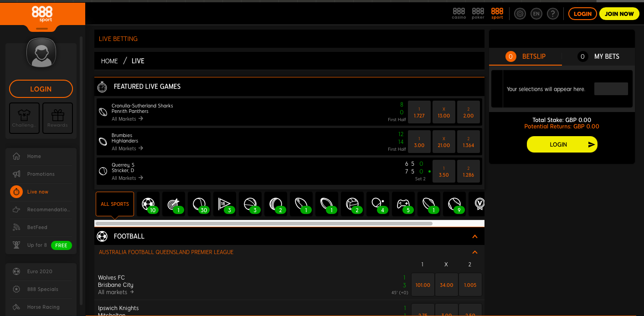Back Brisbane City at 1.005

tap(470, 285)
